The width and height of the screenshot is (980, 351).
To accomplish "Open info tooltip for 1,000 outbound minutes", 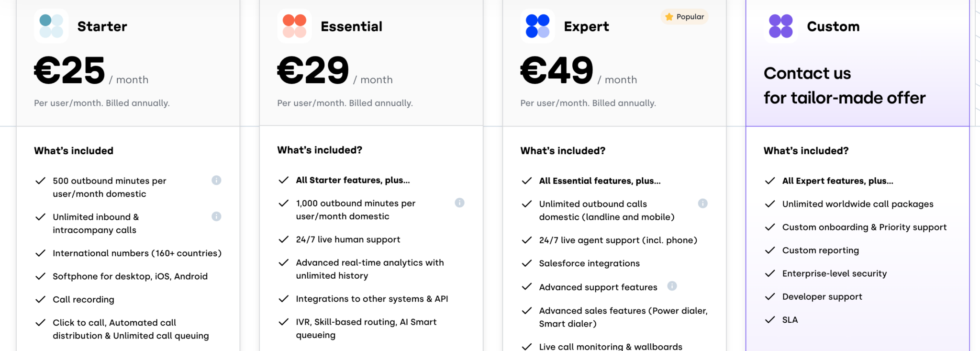I will pos(460,203).
